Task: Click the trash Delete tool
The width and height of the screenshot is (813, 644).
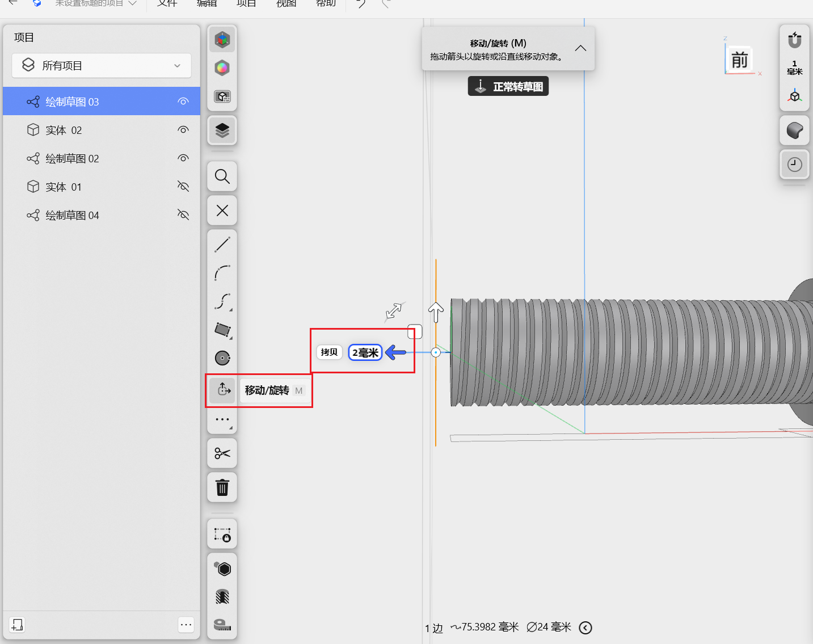Action: tap(222, 487)
